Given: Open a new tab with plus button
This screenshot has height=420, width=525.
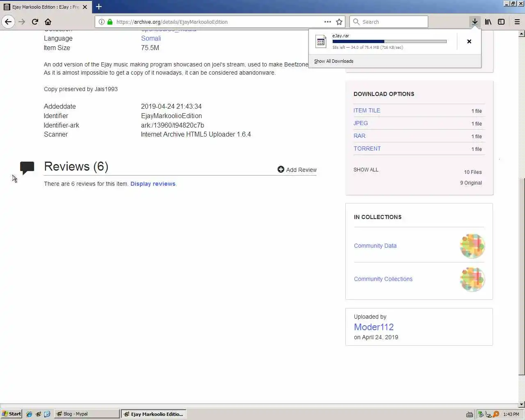Looking at the screenshot, I should coord(99,7).
